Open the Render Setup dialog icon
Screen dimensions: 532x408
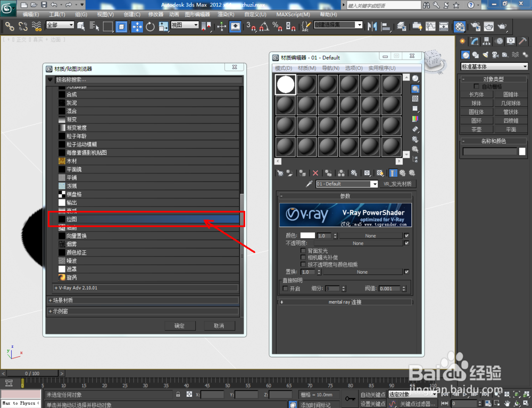click(x=474, y=26)
